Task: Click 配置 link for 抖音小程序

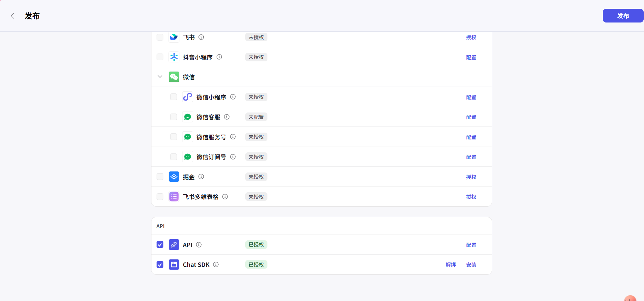Action: point(471,57)
